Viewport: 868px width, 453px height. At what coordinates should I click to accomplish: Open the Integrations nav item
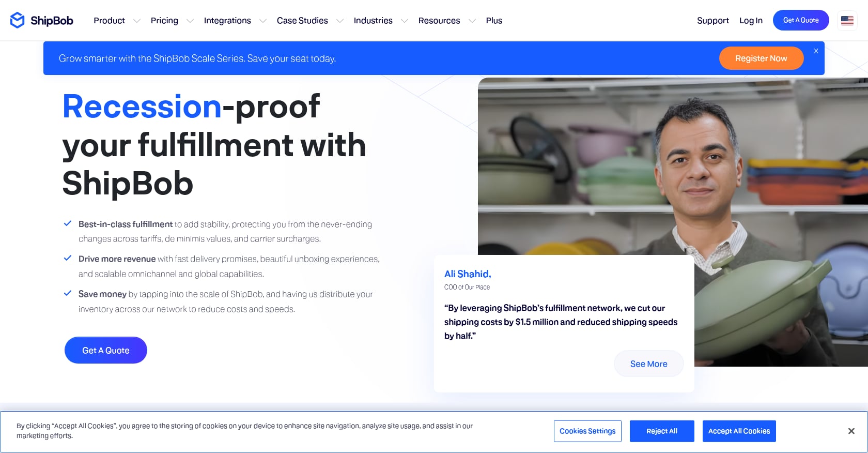(227, 21)
